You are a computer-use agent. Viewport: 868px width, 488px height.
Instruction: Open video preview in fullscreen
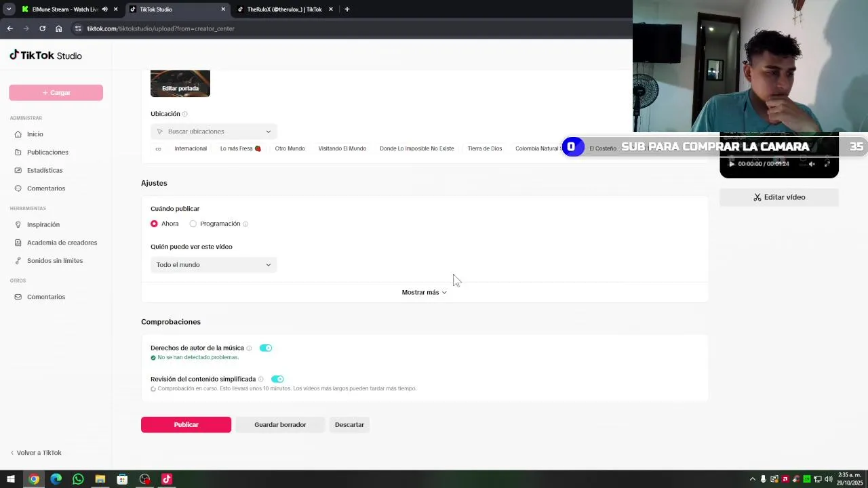827,164
